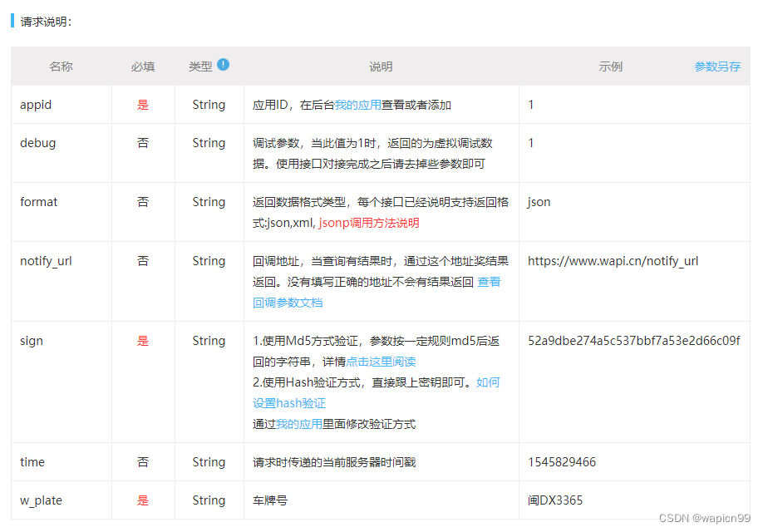The width and height of the screenshot is (763, 532).
Task: Click the 必填 column header
Action: [x=143, y=66]
